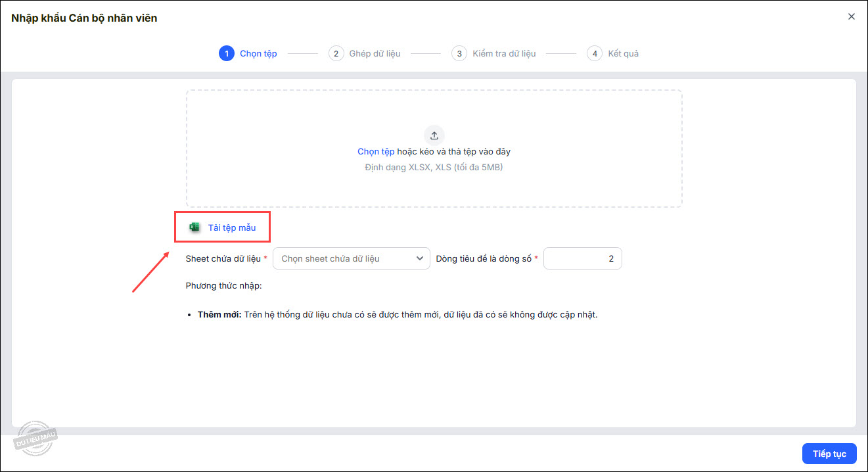Jump to the 'Kiểm tra dữ liệu' step

[504, 53]
